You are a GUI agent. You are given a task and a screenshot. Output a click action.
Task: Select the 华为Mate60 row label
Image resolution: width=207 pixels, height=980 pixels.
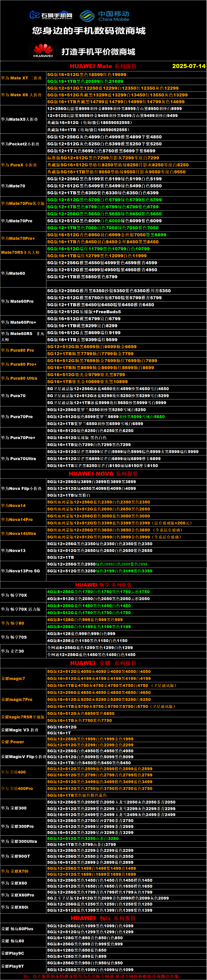(x=13, y=273)
